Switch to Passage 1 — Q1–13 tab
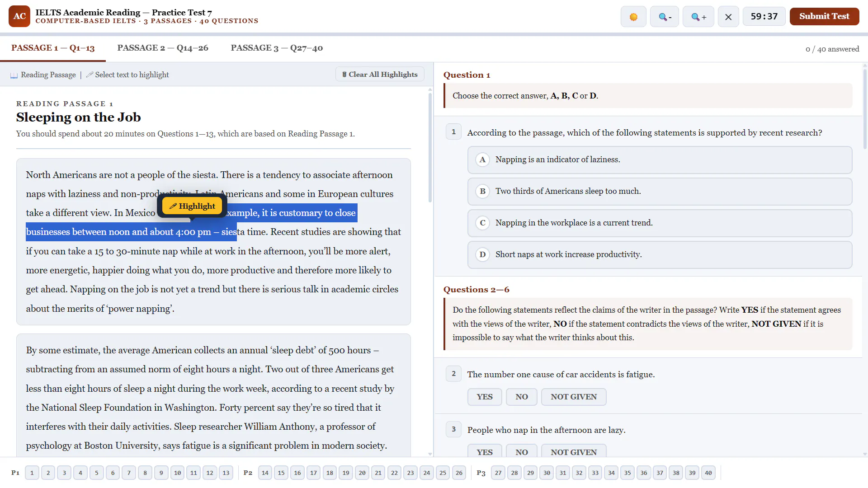Viewport: 868px width, 488px height. [x=53, y=48]
